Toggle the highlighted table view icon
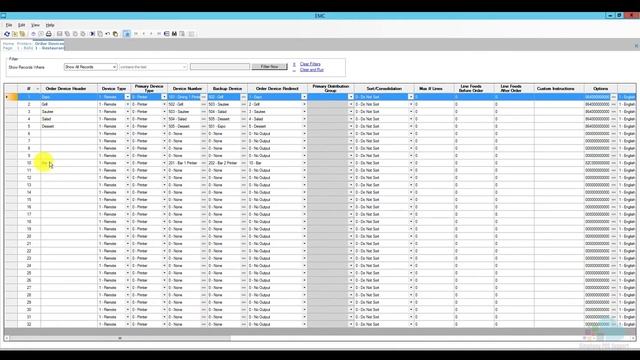The width and height of the screenshot is (640, 360). tap(127, 34)
